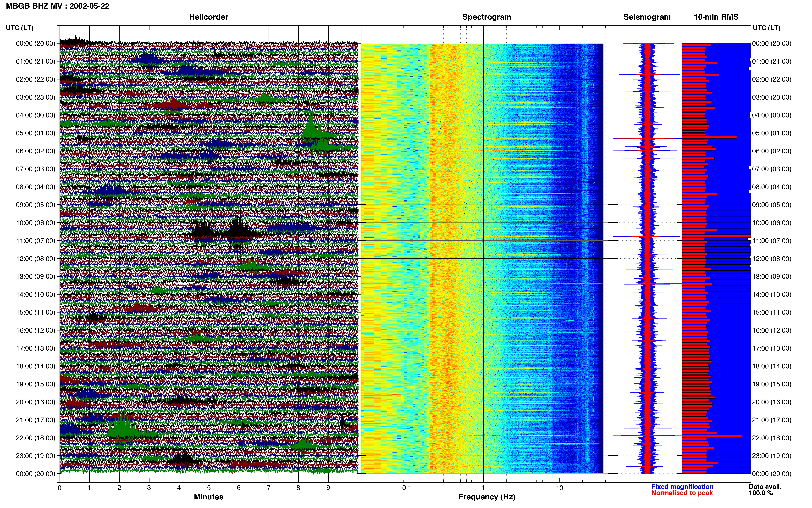The height and width of the screenshot is (508, 812).
Task: Click left time label 05:00 (01:00)
Action: tap(36, 133)
